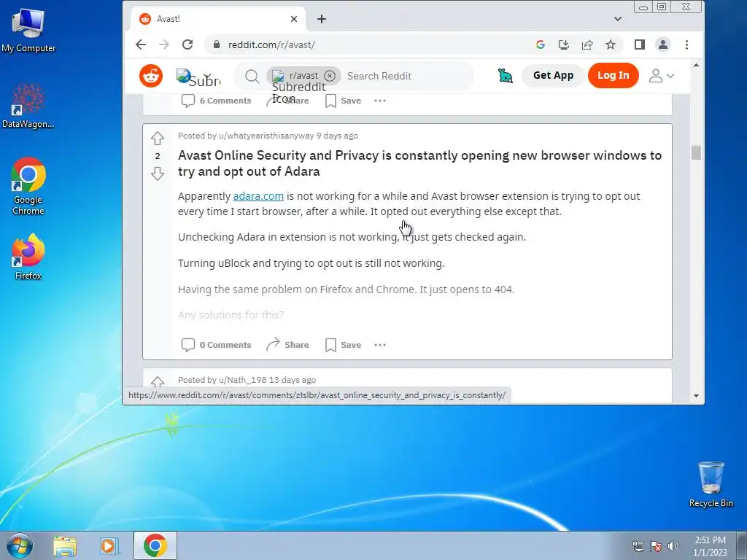Open the 6 Comments link
The width and height of the screenshot is (747, 560).
click(x=216, y=101)
